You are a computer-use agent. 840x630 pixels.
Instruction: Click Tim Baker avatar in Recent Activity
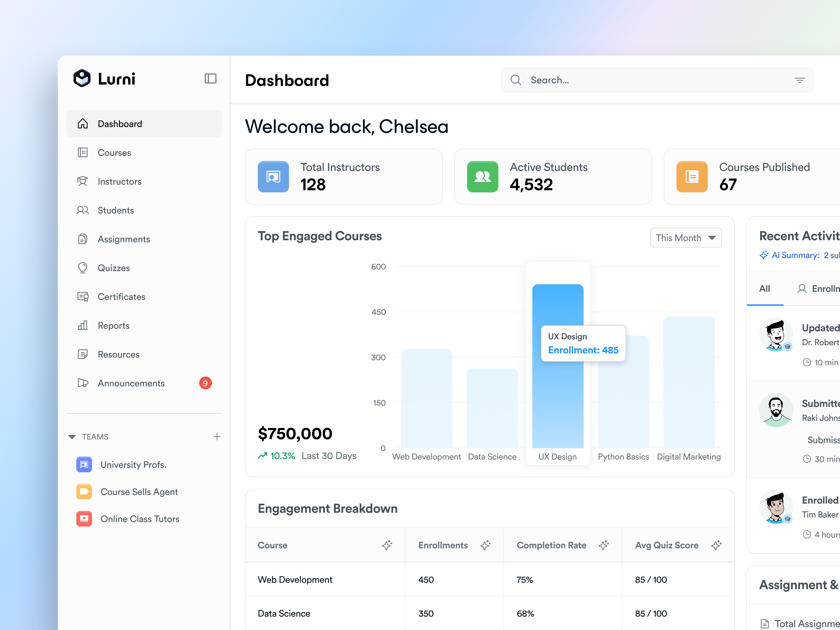[x=776, y=507]
